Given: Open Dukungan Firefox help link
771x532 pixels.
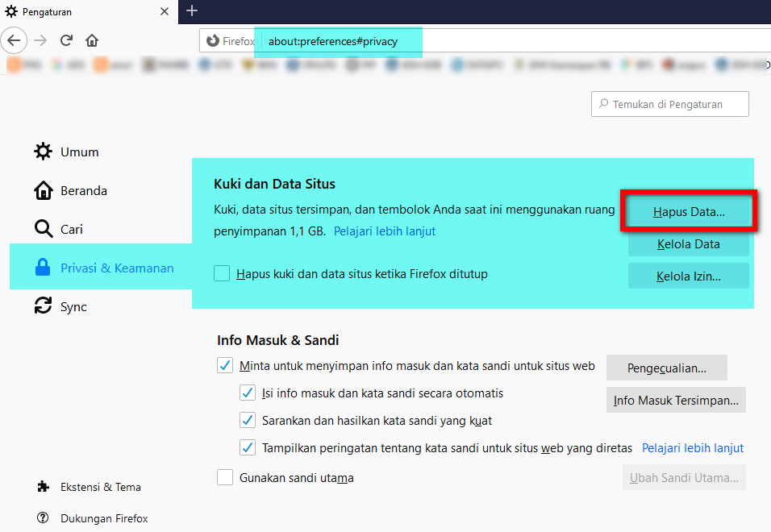Looking at the screenshot, I should click(x=93, y=518).
